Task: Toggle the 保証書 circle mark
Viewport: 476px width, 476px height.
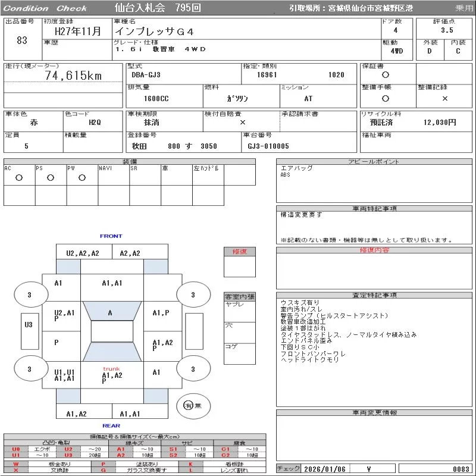Action: click(x=386, y=75)
